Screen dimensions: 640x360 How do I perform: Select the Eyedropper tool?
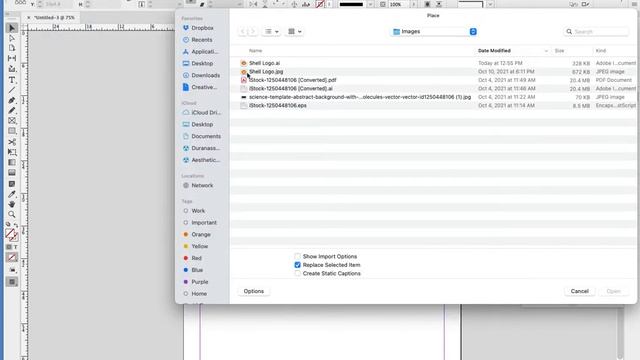pyautogui.click(x=12, y=194)
